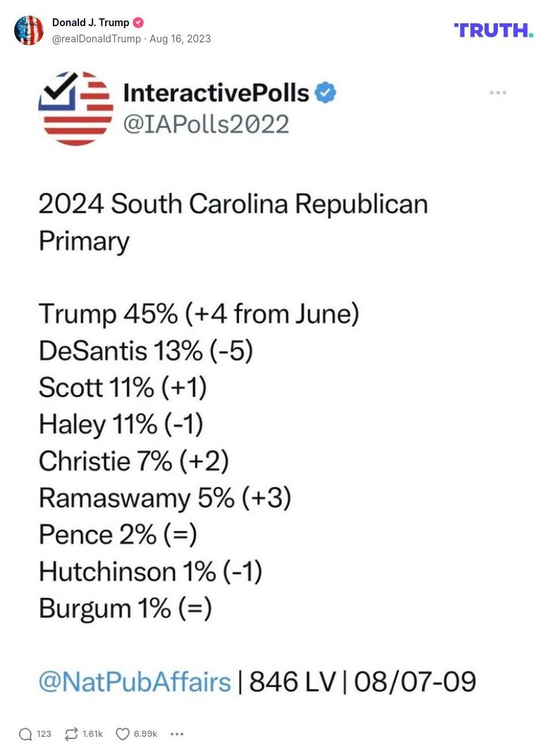Screen dimensions: 548x756
Task: Open the ellipsis menu on the embedded tweet
Action: pyautogui.click(x=498, y=92)
